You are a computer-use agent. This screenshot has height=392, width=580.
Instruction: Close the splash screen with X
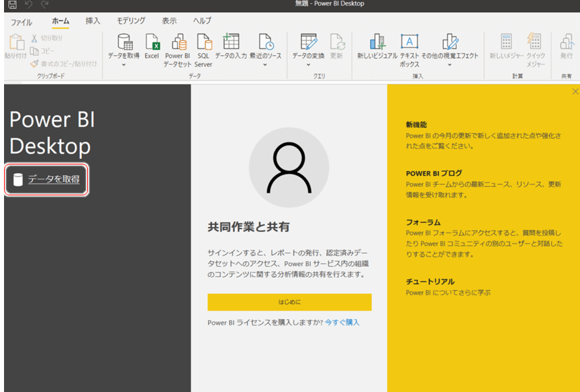[575, 91]
